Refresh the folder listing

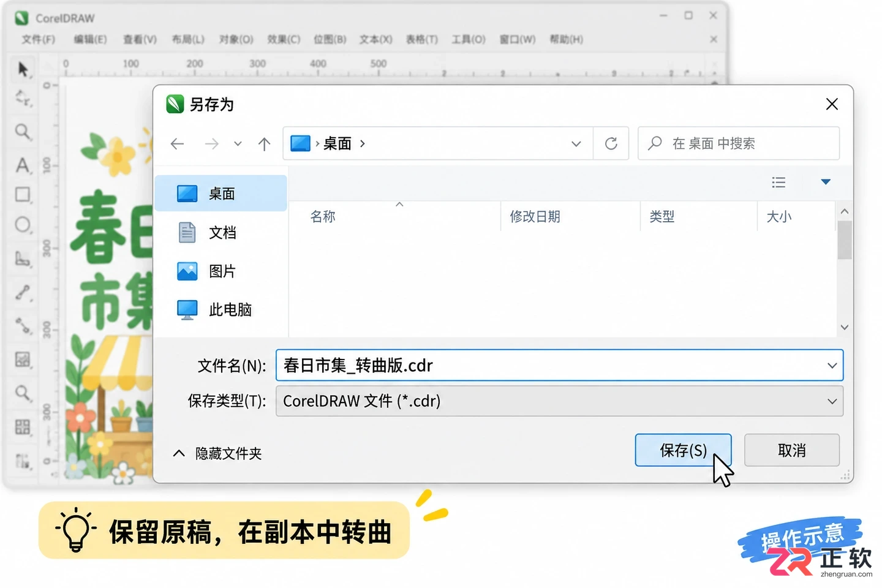click(611, 143)
